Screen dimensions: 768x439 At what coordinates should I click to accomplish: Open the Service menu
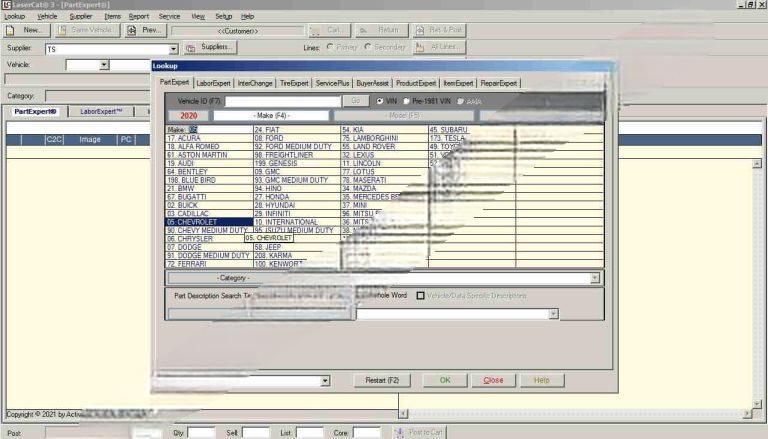point(169,16)
